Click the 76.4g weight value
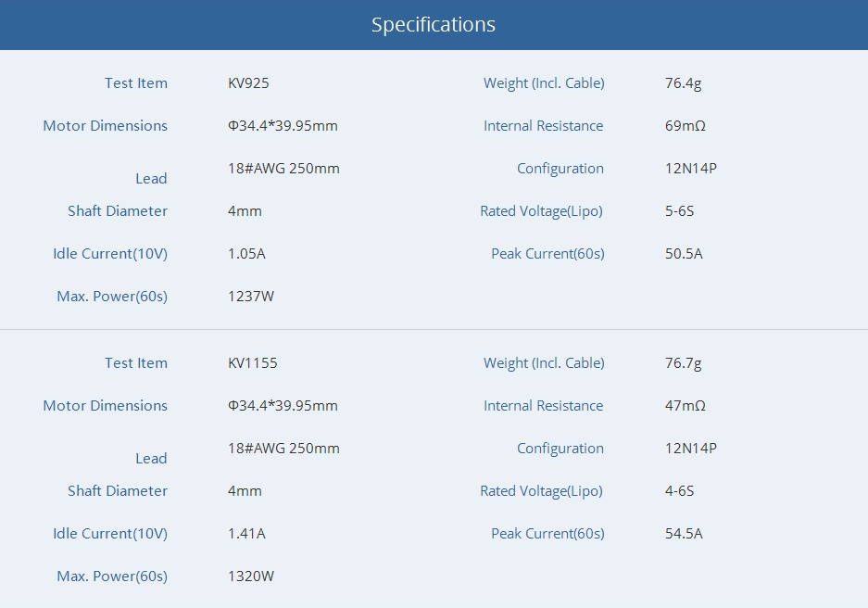 tap(683, 83)
